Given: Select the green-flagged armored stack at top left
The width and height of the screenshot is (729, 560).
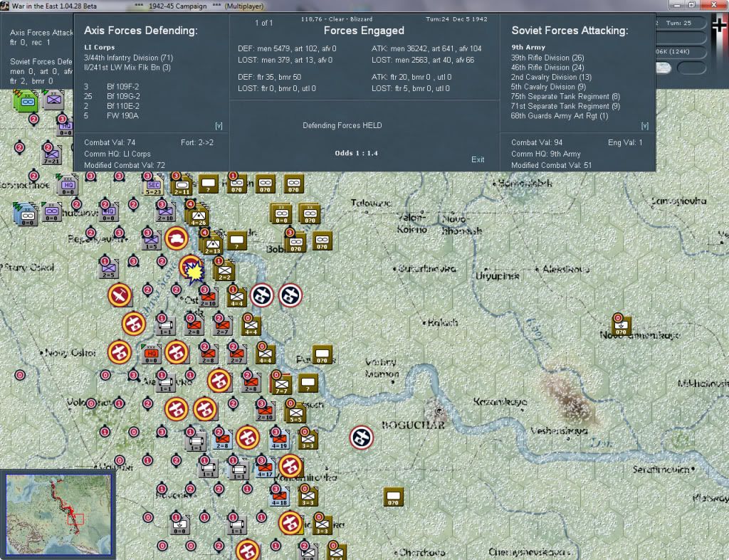Looking at the screenshot, I should pyautogui.click(x=26, y=101).
